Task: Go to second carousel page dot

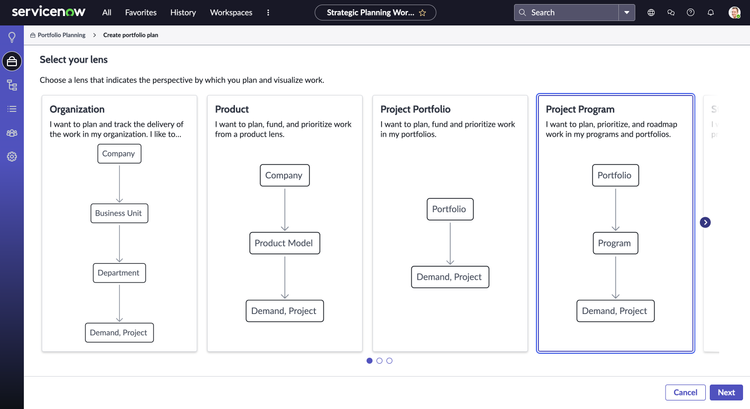Action: pyautogui.click(x=379, y=361)
